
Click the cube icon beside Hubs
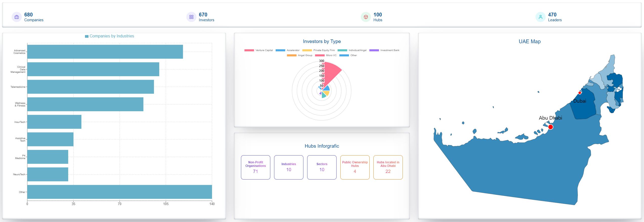click(x=366, y=17)
